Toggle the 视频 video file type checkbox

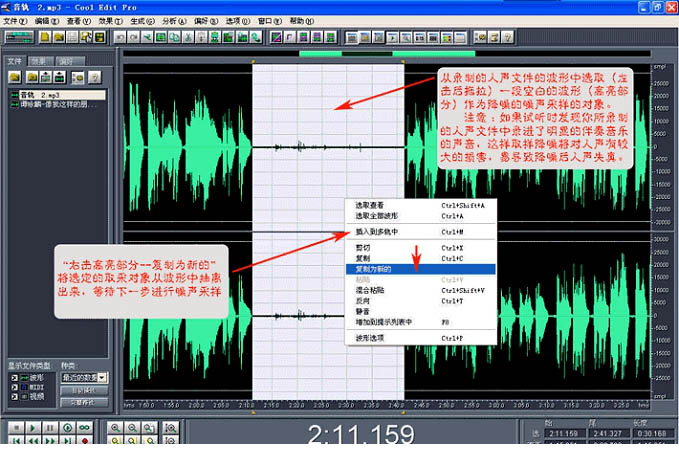click(14, 396)
